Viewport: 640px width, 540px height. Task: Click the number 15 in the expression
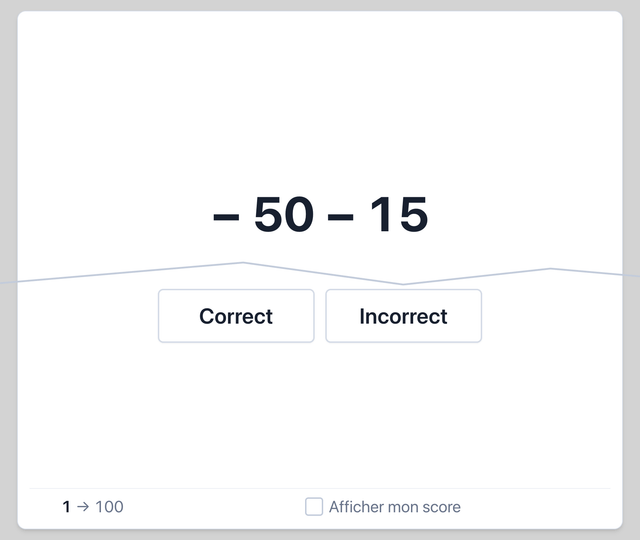pyautogui.click(x=399, y=214)
